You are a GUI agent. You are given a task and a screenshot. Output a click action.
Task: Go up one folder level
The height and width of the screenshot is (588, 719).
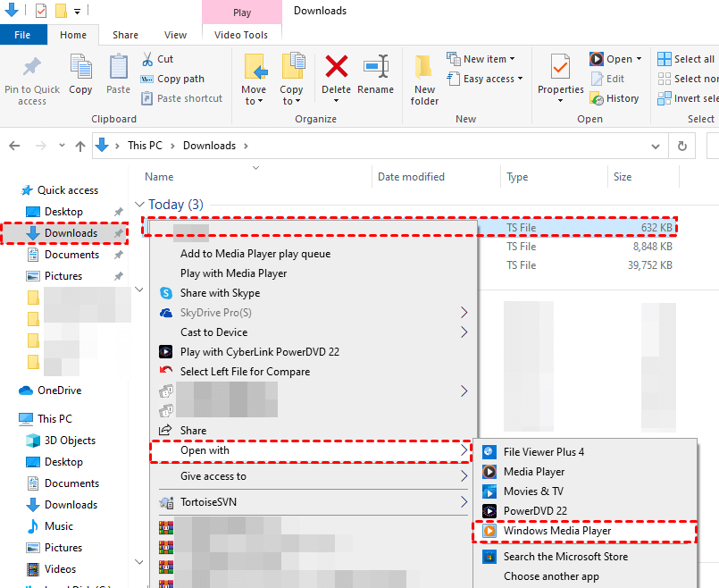(80, 146)
